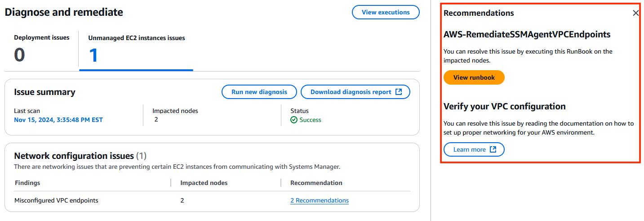Switch to the Deployment issues tab
Viewport: 644px width, 221px height.
click(42, 50)
